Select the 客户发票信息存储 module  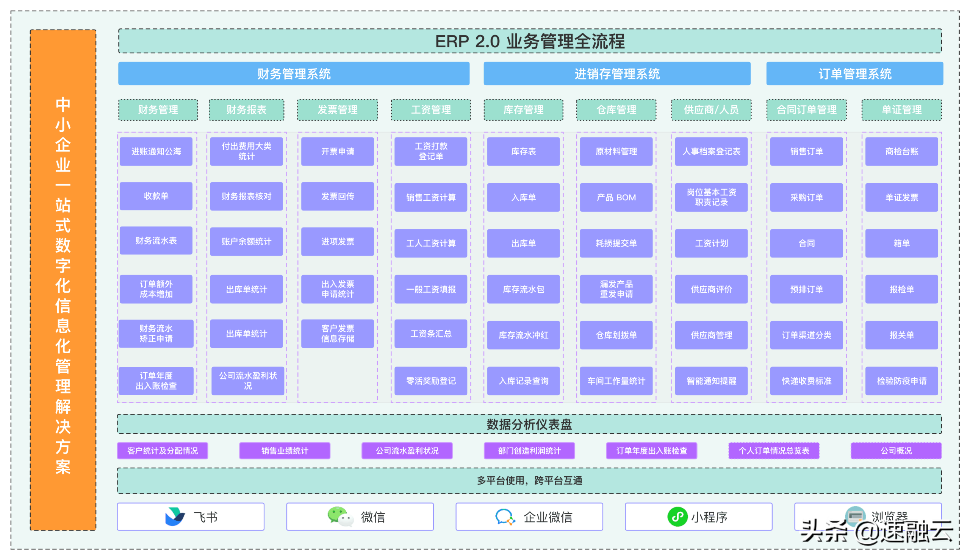[x=338, y=334]
